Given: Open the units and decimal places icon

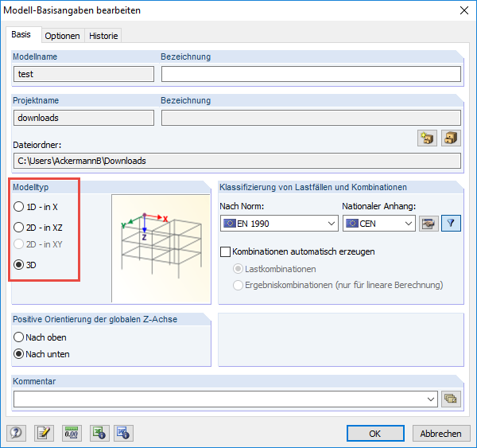Looking at the screenshot, I should pyautogui.click(x=72, y=433).
